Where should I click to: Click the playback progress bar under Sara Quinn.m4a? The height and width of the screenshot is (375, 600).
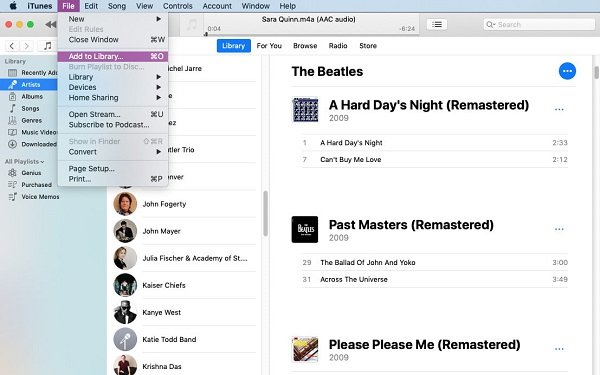point(311,34)
